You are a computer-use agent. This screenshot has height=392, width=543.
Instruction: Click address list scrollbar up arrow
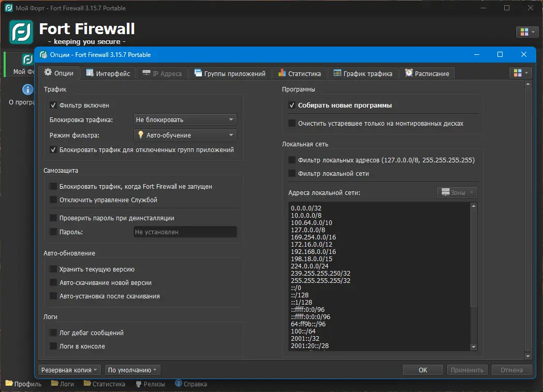pyautogui.click(x=474, y=206)
